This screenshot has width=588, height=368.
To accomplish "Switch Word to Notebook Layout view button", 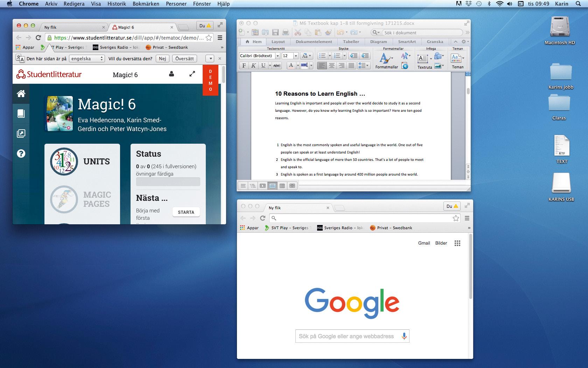I will tap(282, 186).
